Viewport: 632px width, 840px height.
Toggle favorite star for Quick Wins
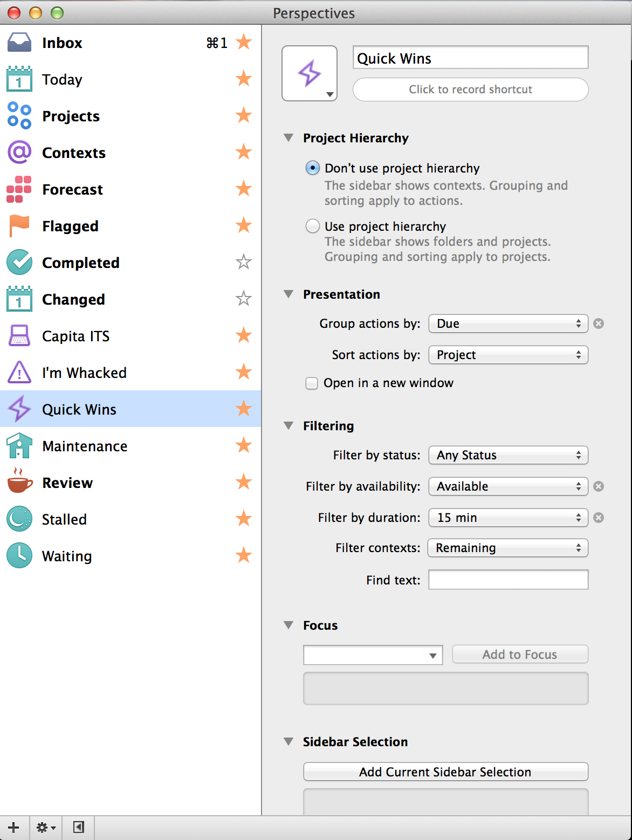[244, 409]
